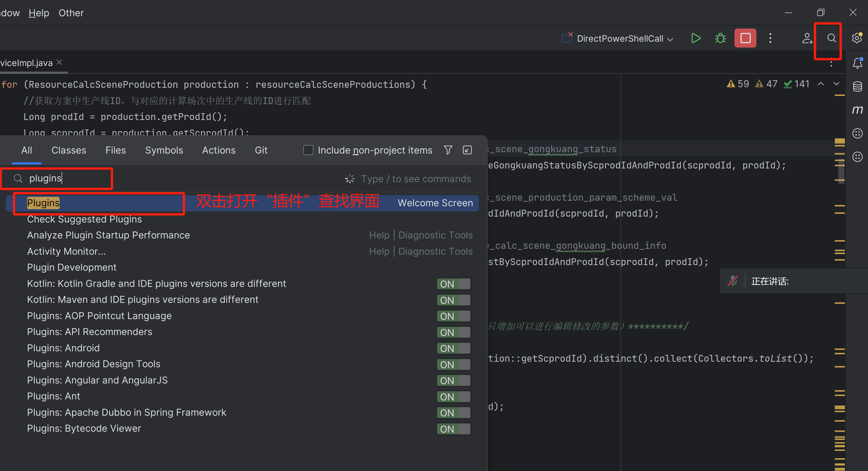Open the search filter icon
The image size is (868, 471).
point(448,150)
